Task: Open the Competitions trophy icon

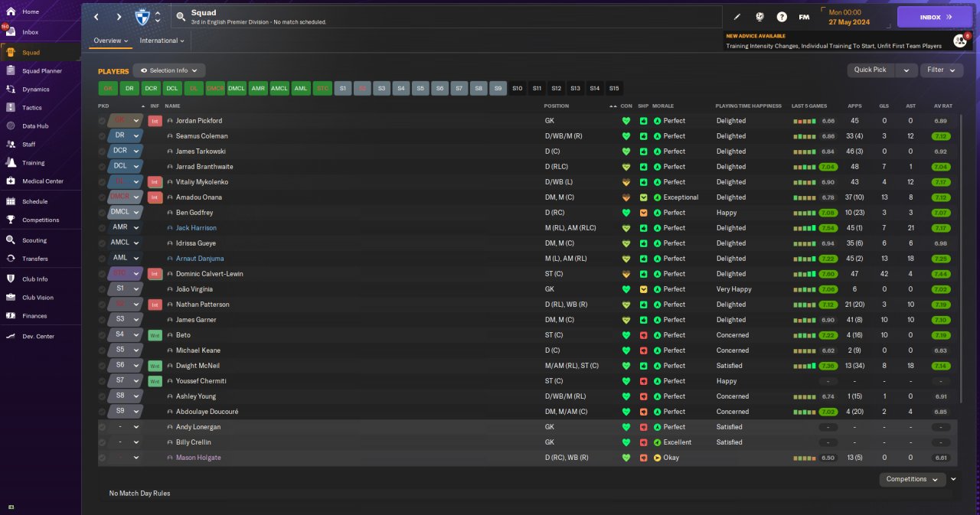Action: pos(11,220)
